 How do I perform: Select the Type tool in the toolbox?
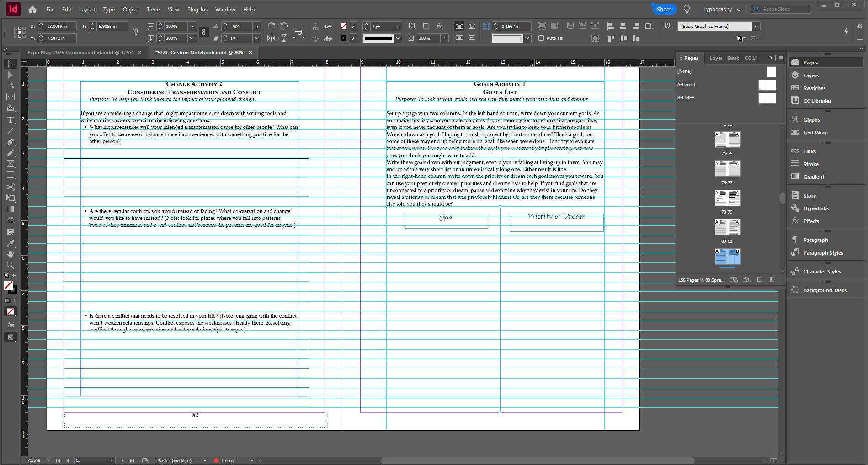[x=11, y=120]
